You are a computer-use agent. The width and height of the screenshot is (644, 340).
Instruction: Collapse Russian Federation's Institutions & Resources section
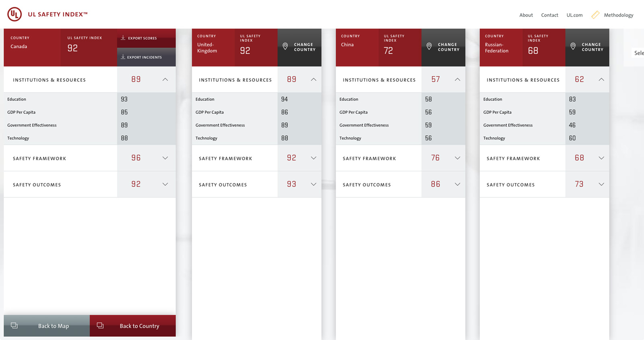point(601,80)
